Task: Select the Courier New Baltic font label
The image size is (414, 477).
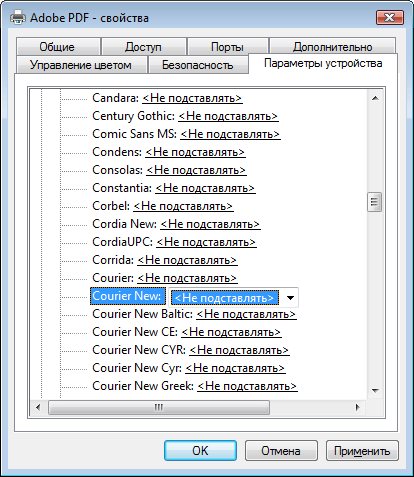Action: [x=142, y=314]
